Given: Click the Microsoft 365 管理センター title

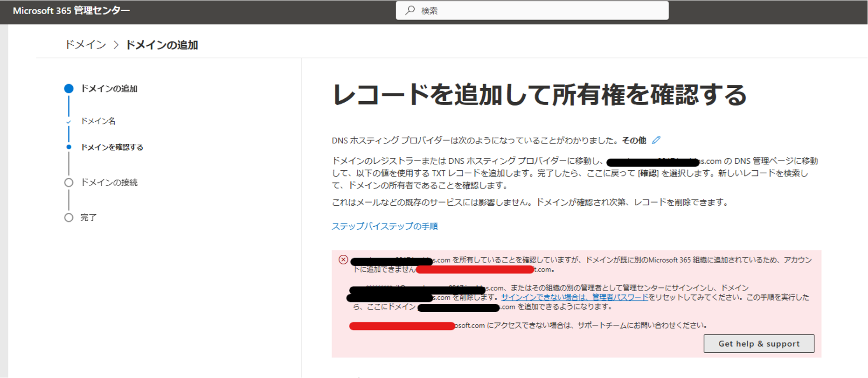Looking at the screenshot, I should (x=71, y=11).
